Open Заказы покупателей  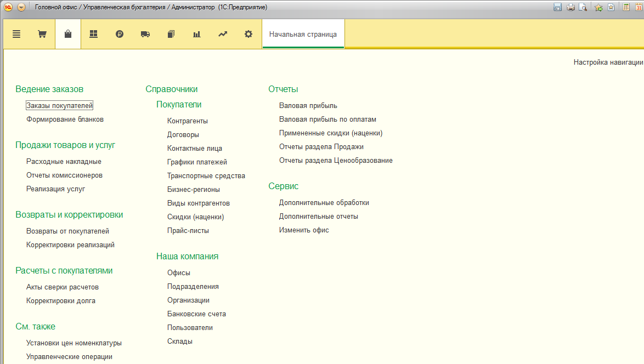[60, 105]
